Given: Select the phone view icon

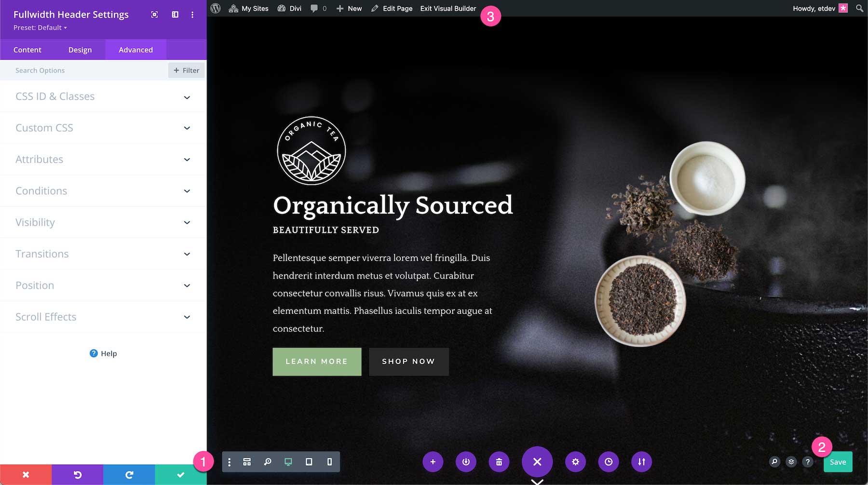Looking at the screenshot, I should coord(329,462).
